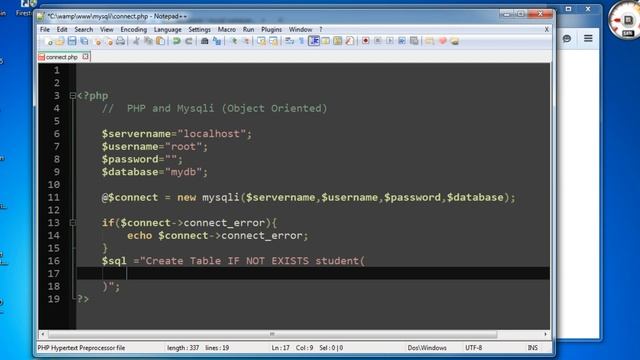Click the 'Ln : 17' status bar entry

[x=281, y=348]
